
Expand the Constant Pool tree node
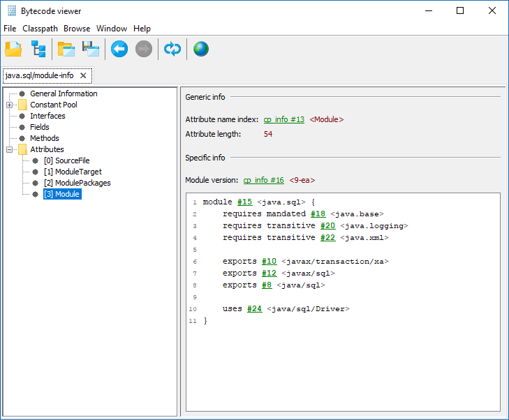[10, 105]
